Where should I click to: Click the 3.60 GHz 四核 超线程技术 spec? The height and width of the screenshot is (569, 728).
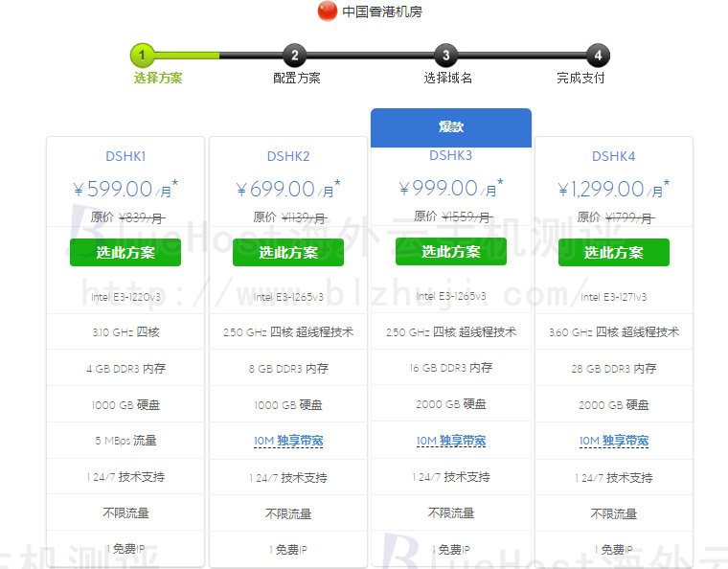click(x=614, y=332)
